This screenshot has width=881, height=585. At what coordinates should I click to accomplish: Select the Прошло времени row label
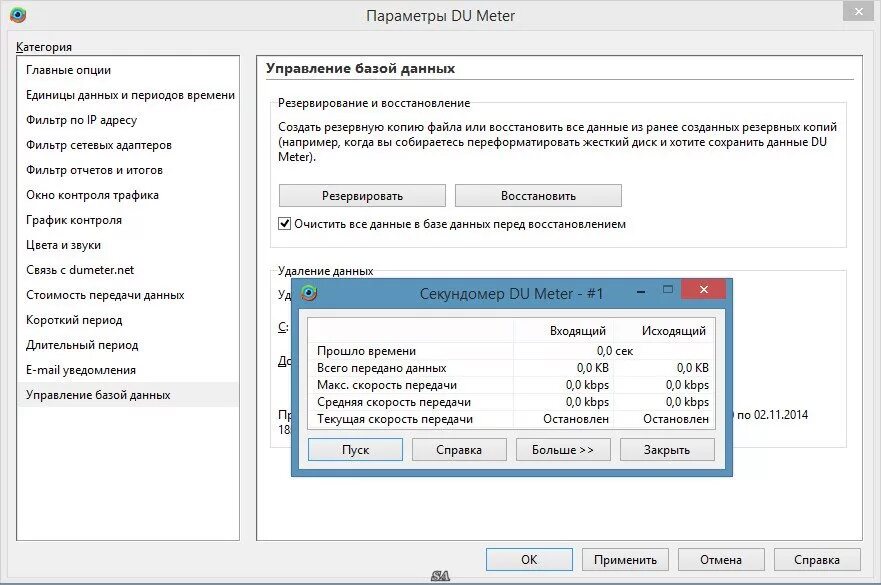(x=366, y=351)
